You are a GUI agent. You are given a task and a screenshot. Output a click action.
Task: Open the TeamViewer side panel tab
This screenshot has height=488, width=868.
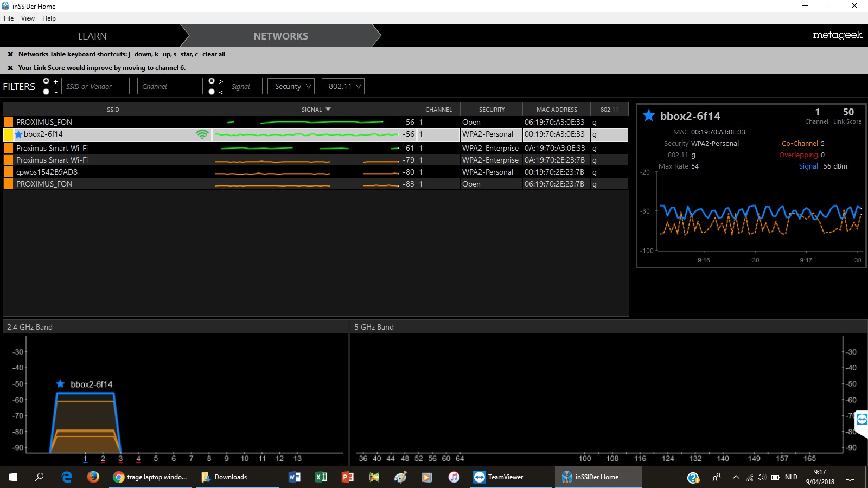tap(861, 419)
